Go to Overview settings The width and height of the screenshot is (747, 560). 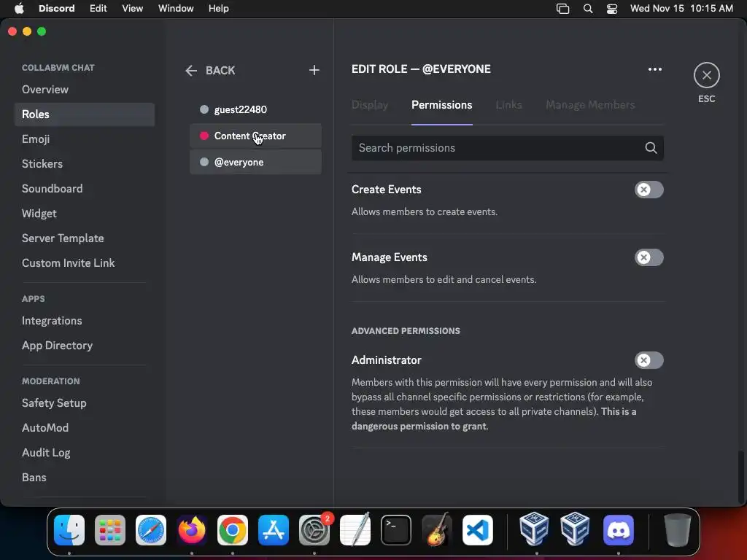(x=85, y=90)
